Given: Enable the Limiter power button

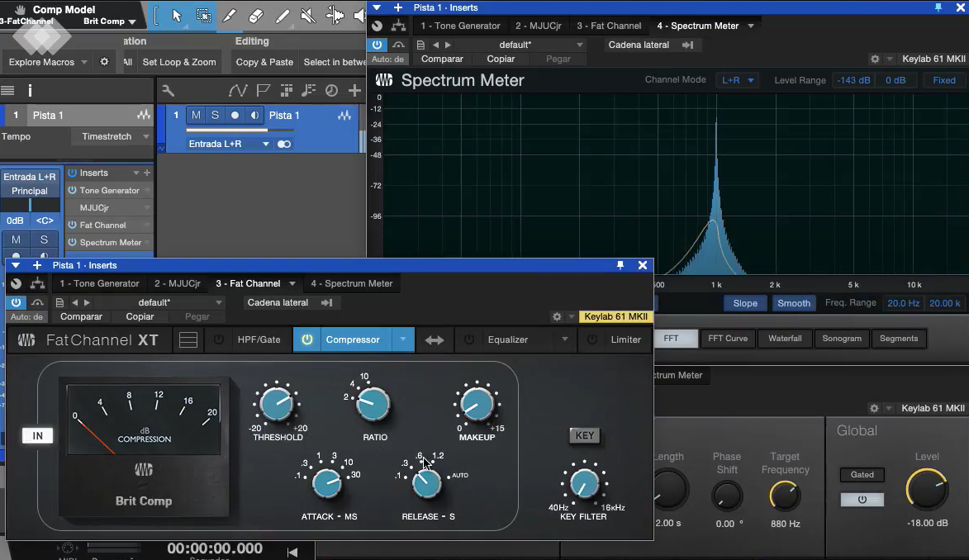Looking at the screenshot, I should coord(592,339).
